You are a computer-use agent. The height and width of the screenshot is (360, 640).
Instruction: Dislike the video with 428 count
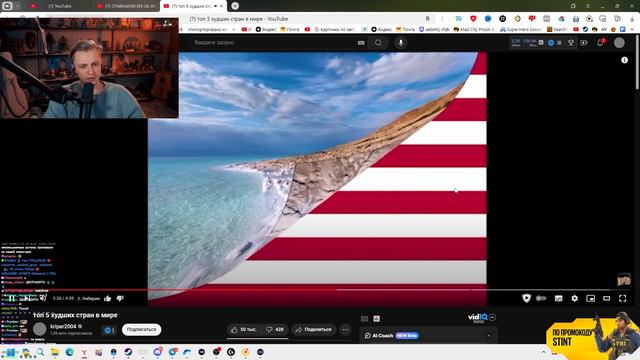coord(275,329)
